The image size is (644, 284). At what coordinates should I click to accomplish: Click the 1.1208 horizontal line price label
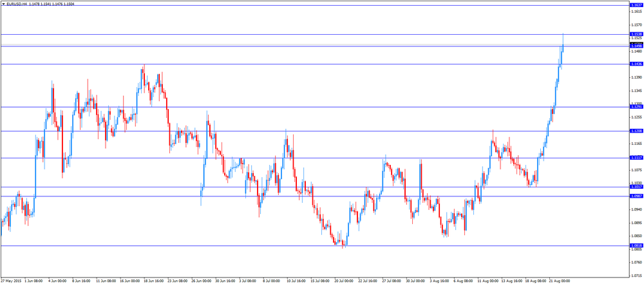636,131
